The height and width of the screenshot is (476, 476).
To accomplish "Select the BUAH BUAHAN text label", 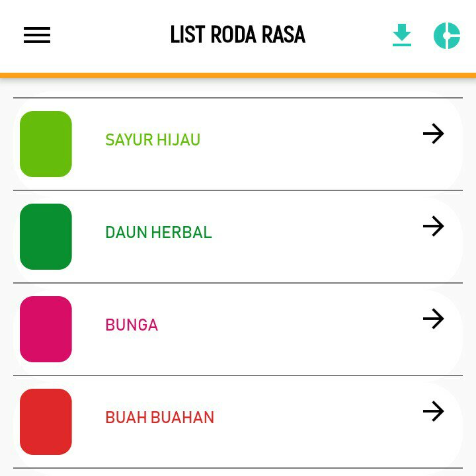I will coord(160,418).
